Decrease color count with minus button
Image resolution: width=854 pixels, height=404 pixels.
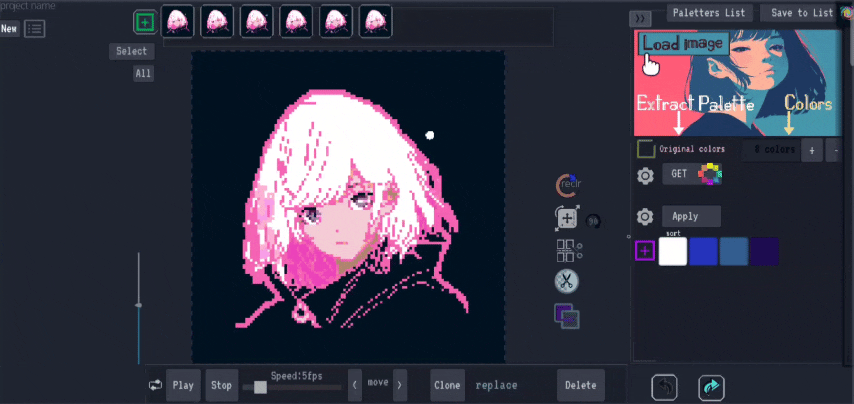tap(836, 150)
